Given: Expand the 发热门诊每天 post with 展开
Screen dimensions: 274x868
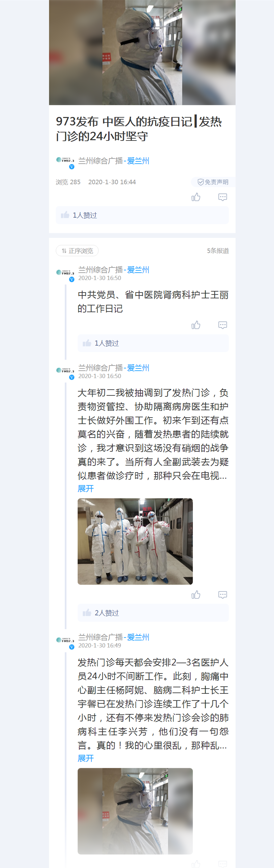Looking at the screenshot, I should pyautogui.click(x=86, y=758).
